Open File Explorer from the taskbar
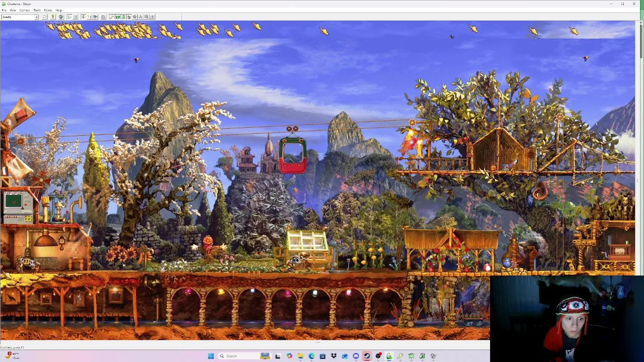The image size is (644, 362). 300,356
